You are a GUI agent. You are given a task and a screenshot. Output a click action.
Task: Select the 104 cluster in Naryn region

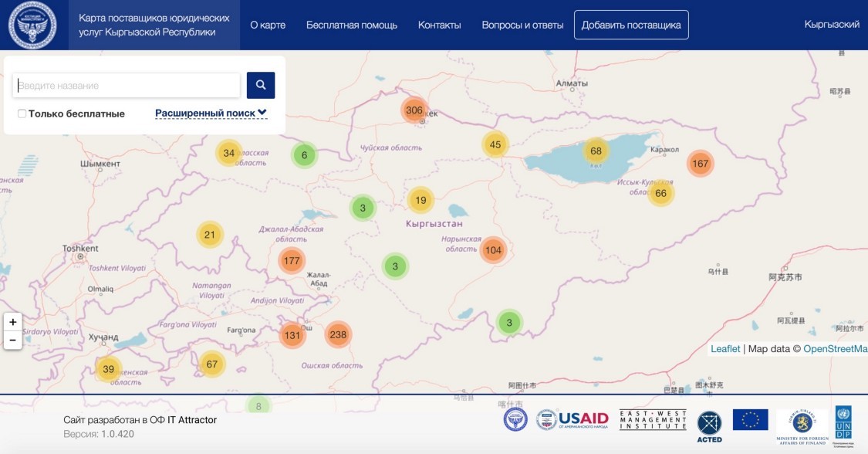tap(492, 250)
